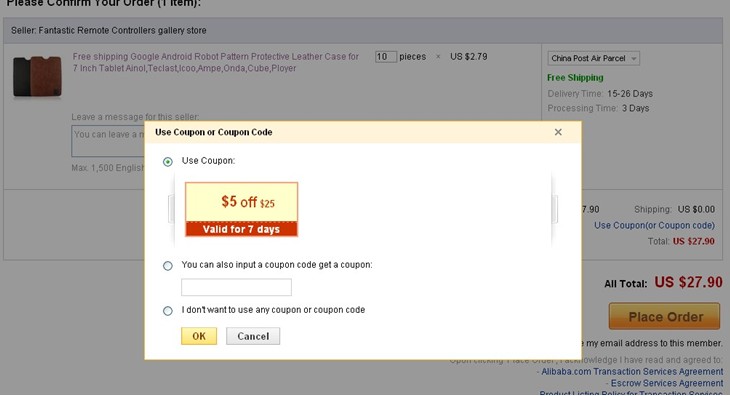This screenshot has height=396, width=730.
Task: Pick the $5 off $25 coupon card
Action: coord(241,209)
